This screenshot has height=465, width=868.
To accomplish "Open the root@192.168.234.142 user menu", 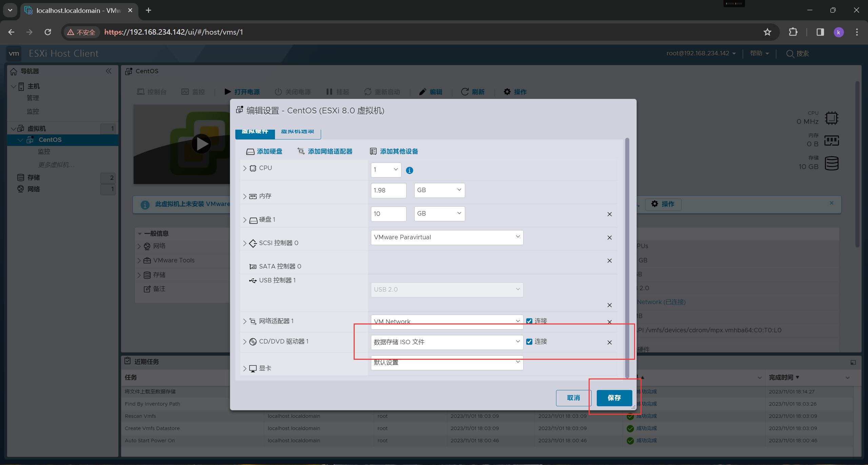I will [701, 53].
